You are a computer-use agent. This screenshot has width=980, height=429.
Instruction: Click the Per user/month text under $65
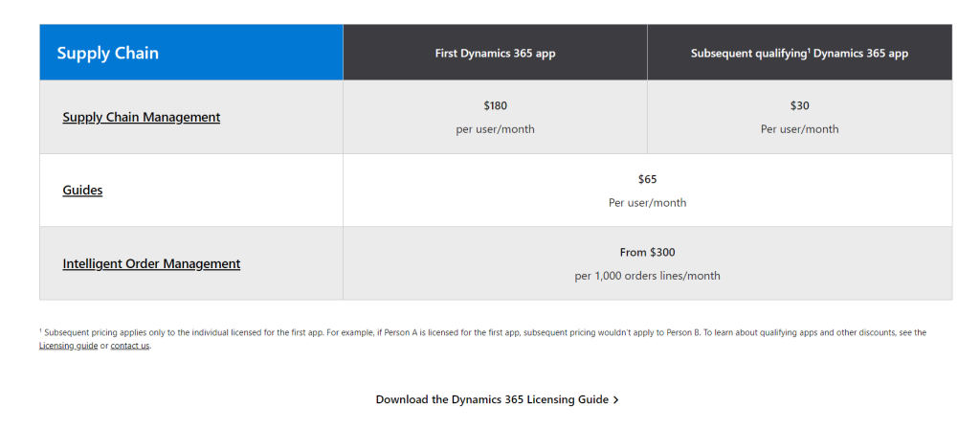648,203
